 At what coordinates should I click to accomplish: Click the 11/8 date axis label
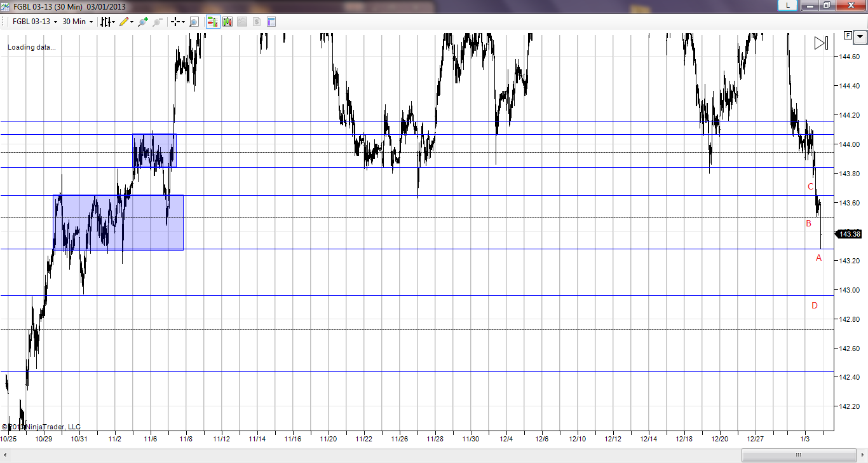[186, 439]
